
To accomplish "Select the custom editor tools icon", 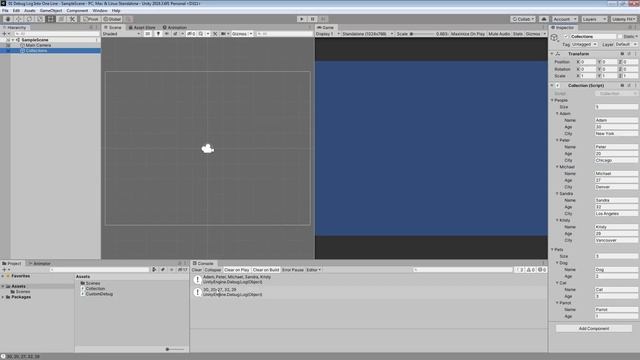I will (x=72, y=19).
